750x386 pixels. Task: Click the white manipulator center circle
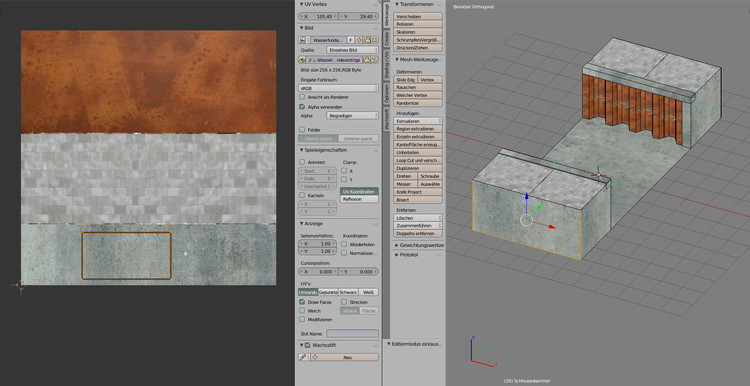[527, 220]
